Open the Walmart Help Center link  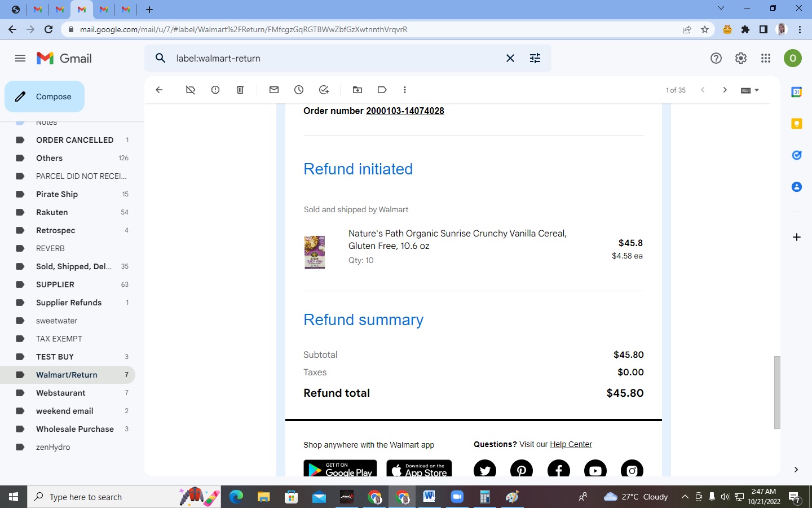point(571,444)
